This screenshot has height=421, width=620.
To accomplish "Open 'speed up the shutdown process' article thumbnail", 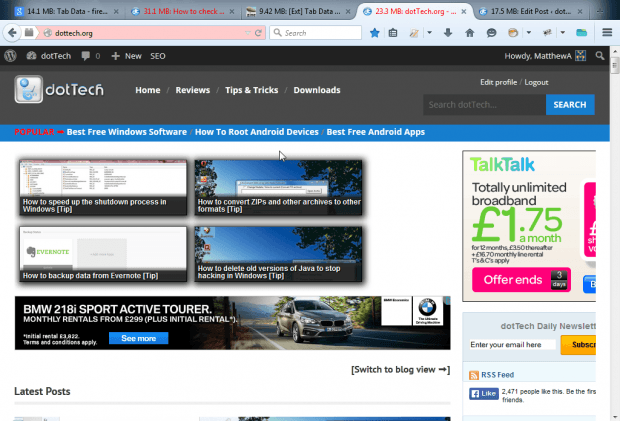I will pyautogui.click(x=103, y=187).
